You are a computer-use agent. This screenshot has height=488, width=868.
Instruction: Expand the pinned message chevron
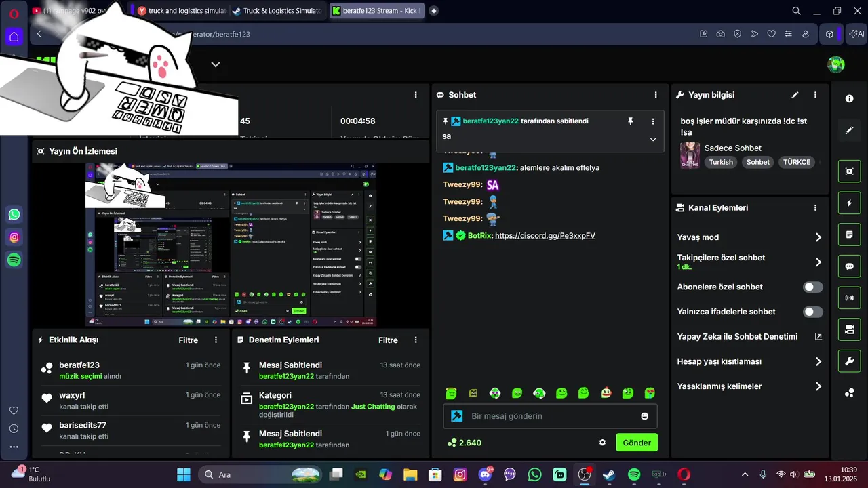pyautogui.click(x=653, y=139)
